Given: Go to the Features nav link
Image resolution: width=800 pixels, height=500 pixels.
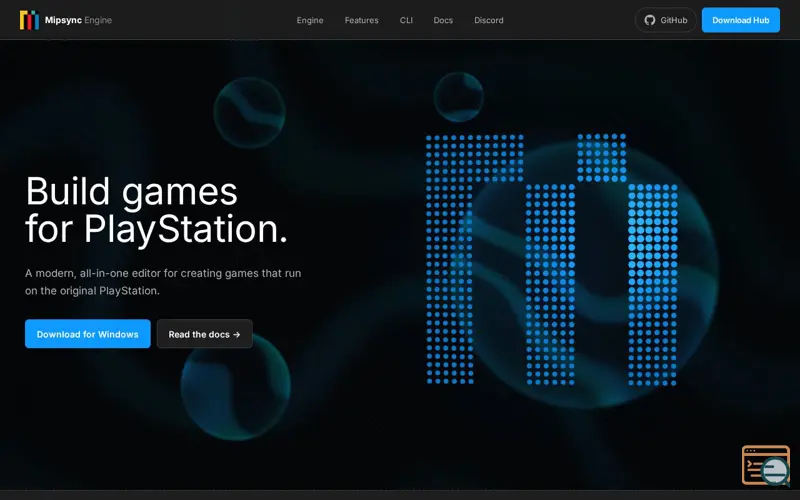Looking at the screenshot, I should (x=361, y=20).
